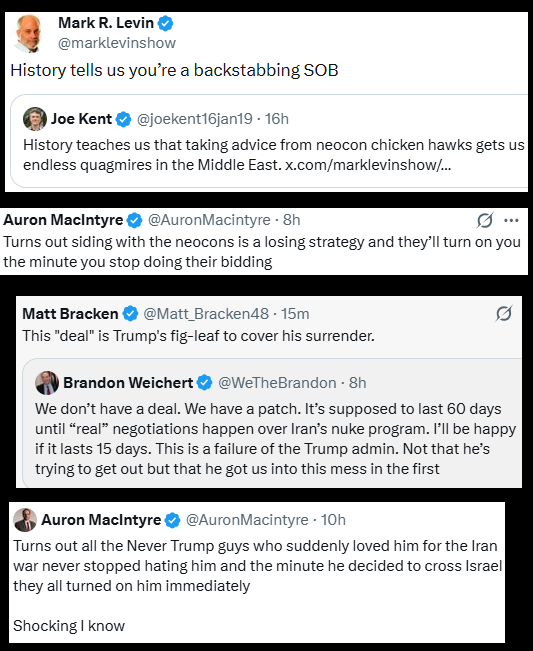533x651 pixels.
Task: Click the Grok icon on Auron MacIntyre's 8h tweet
Action: tap(485, 220)
